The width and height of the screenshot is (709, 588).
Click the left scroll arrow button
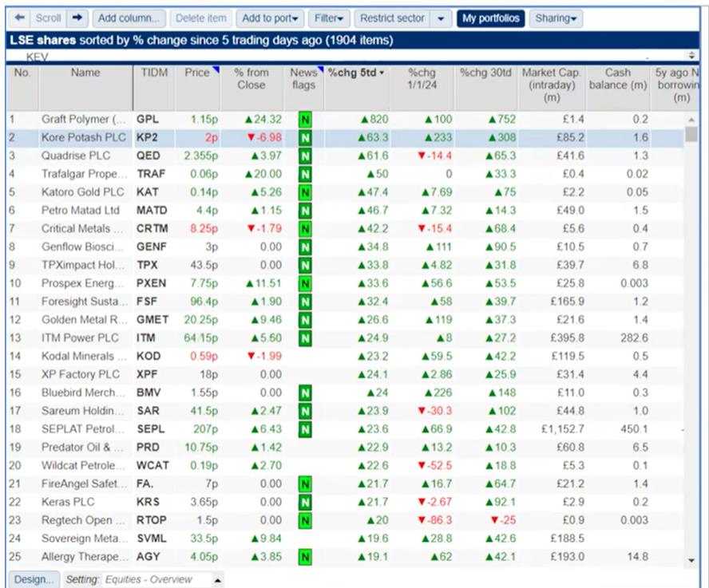tap(19, 18)
